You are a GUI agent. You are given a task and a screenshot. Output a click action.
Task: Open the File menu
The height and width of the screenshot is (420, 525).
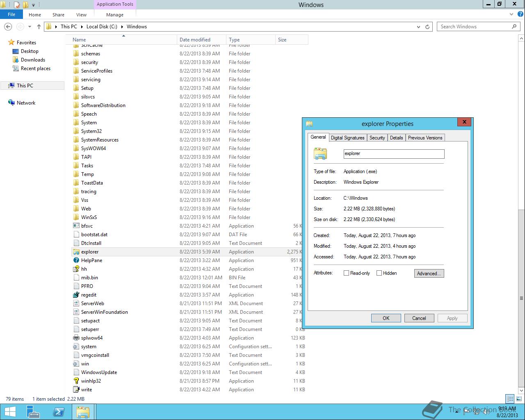[11, 14]
